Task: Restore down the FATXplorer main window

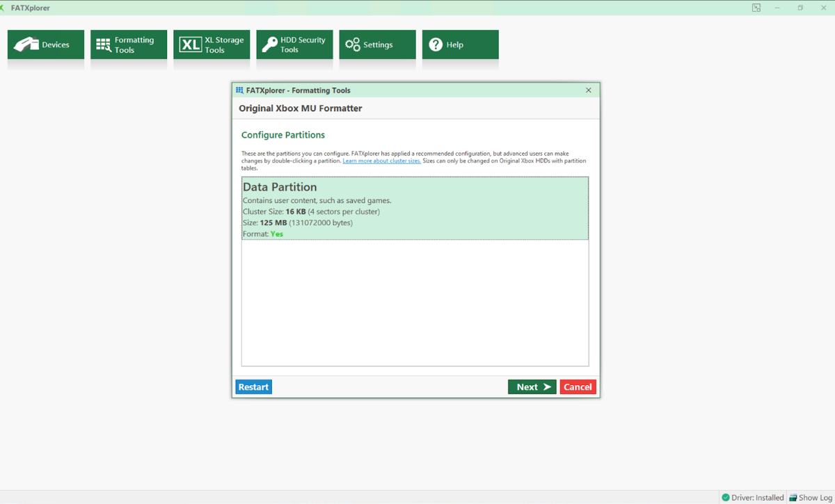Action: [800, 8]
